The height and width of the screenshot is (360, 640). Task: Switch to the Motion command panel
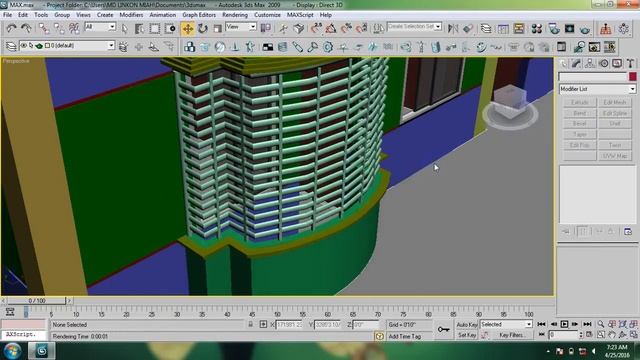[604, 64]
